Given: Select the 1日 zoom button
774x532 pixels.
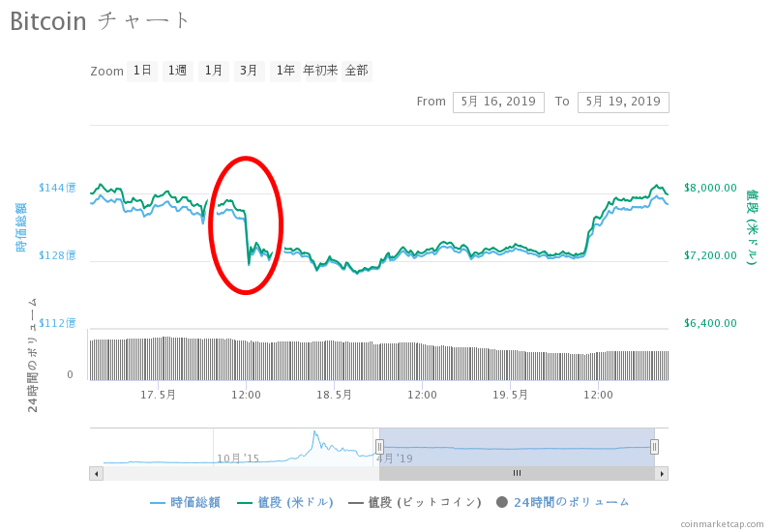Looking at the screenshot, I should click(142, 71).
